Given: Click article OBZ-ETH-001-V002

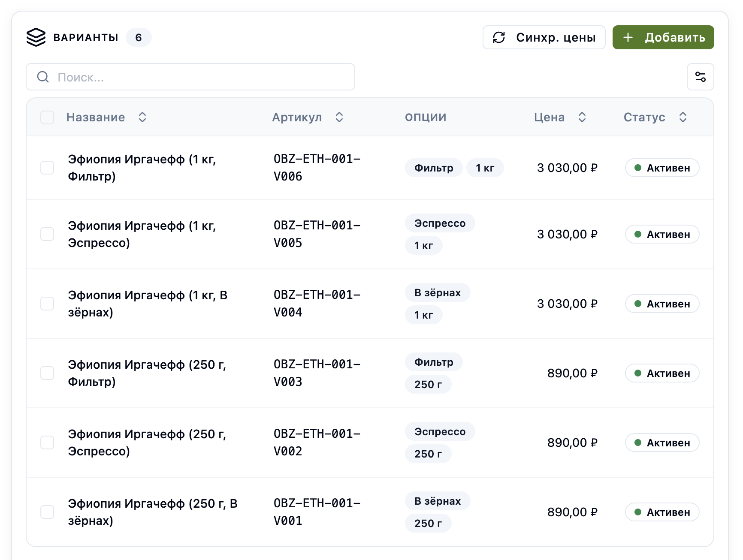Looking at the screenshot, I should tap(317, 443).
